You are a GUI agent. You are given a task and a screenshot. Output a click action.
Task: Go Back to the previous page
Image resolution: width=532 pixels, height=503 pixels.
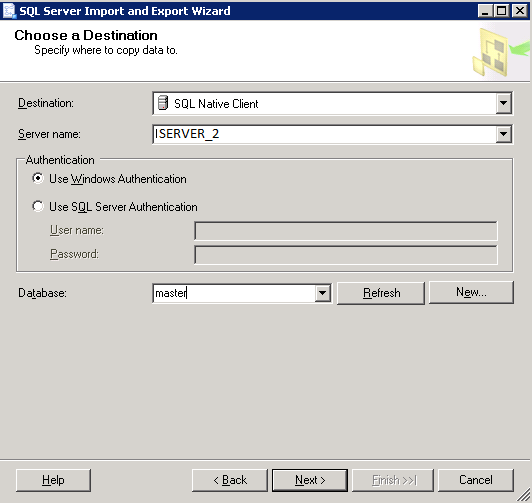230,480
